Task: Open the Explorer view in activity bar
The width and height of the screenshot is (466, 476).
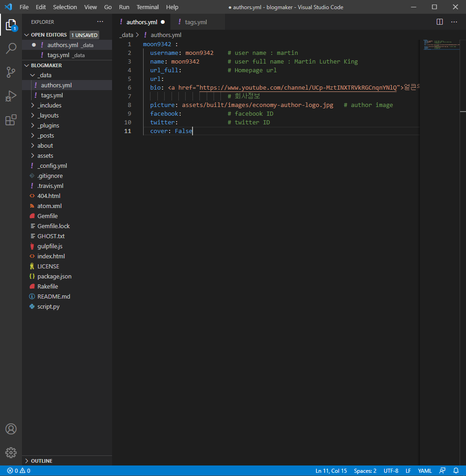Action: [11, 25]
